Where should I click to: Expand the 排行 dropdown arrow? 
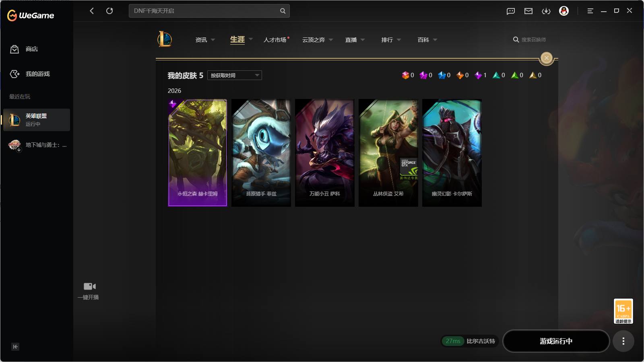coord(399,40)
